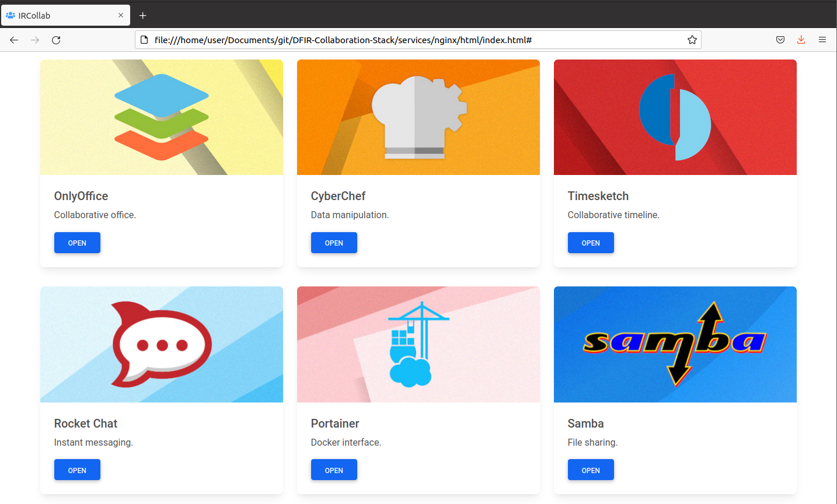Open Samba with its OPEN button

click(x=591, y=470)
